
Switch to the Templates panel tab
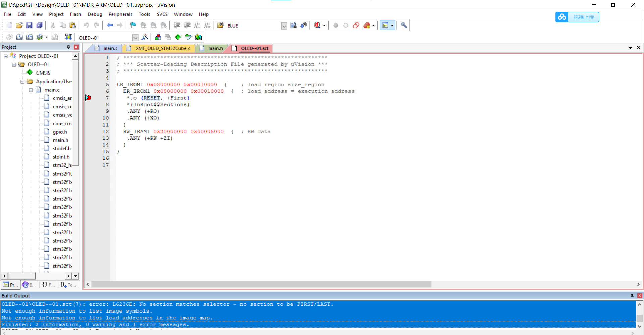(x=68, y=285)
